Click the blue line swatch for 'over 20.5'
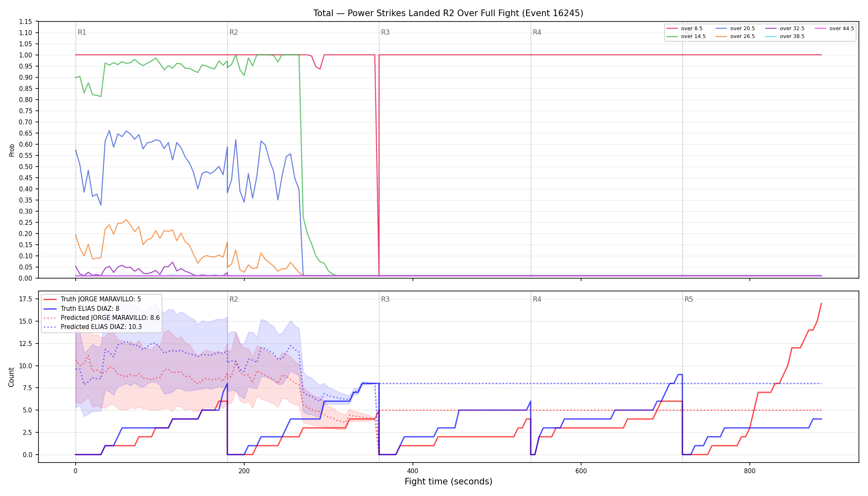 pyautogui.click(x=722, y=29)
